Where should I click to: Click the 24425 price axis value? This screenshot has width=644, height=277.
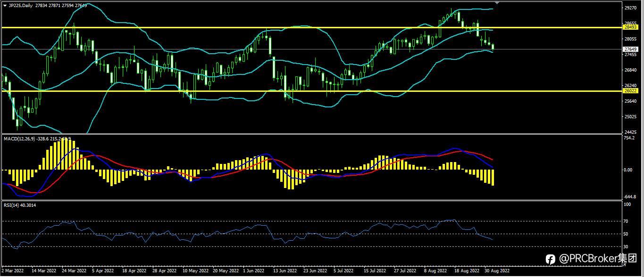pos(630,132)
